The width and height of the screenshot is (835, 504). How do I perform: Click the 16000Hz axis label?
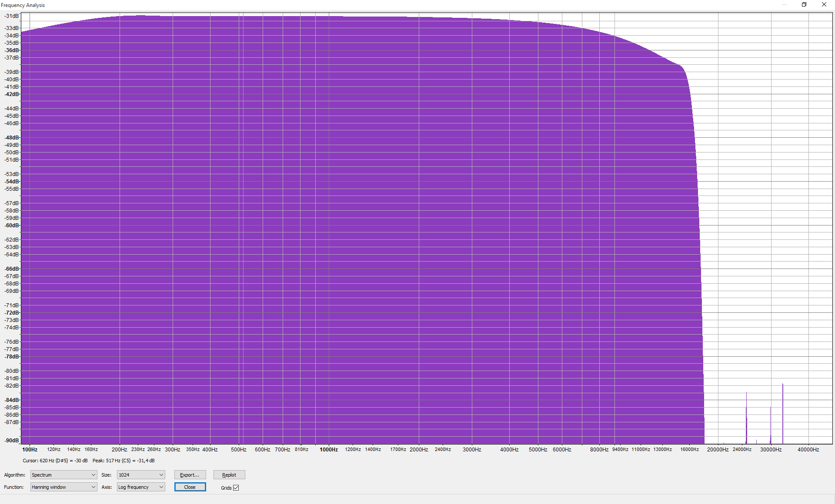click(690, 450)
